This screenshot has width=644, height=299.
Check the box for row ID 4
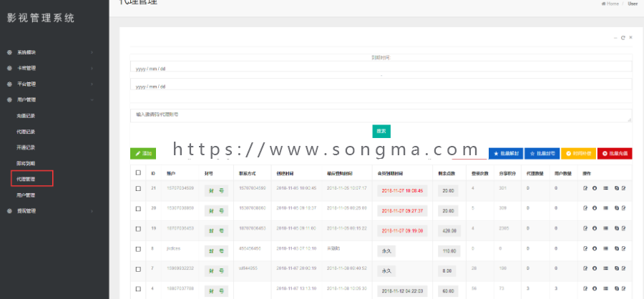pyautogui.click(x=138, y=289)
